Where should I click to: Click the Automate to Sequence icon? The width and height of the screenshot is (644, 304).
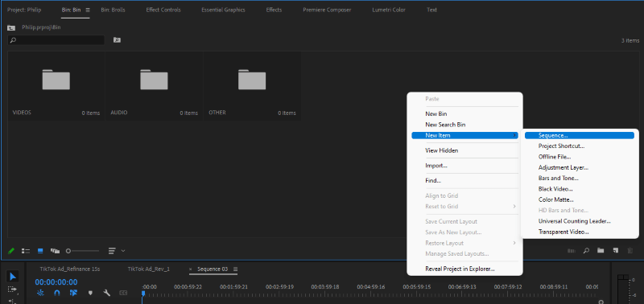[x=572, y=250]
